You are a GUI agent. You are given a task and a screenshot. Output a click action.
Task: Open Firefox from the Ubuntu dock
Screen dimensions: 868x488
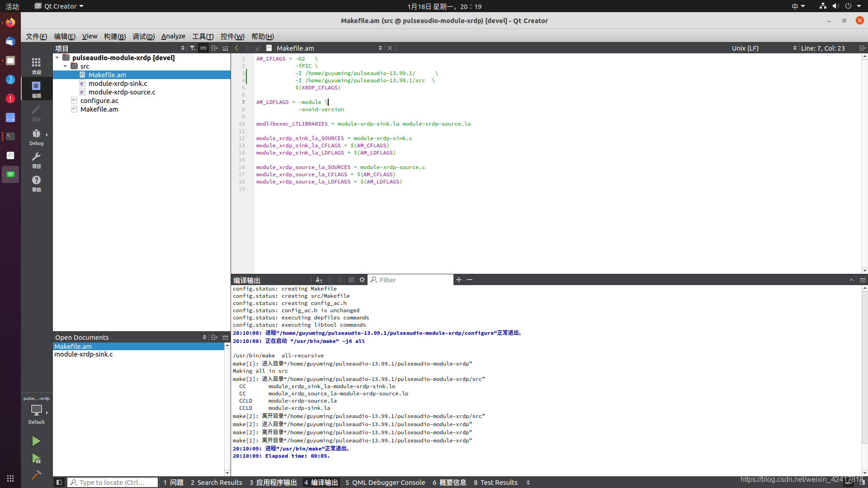pos(10,22)
